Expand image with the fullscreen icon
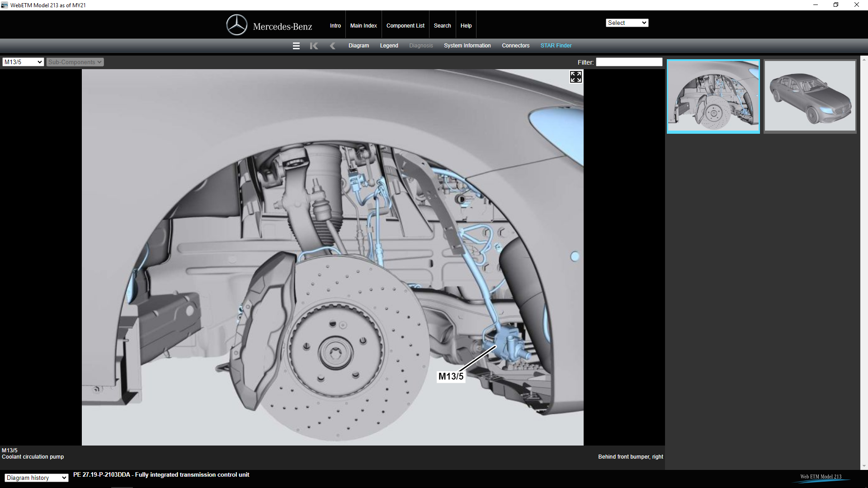This screenshot has width=868, height=488. coord(576,77)
